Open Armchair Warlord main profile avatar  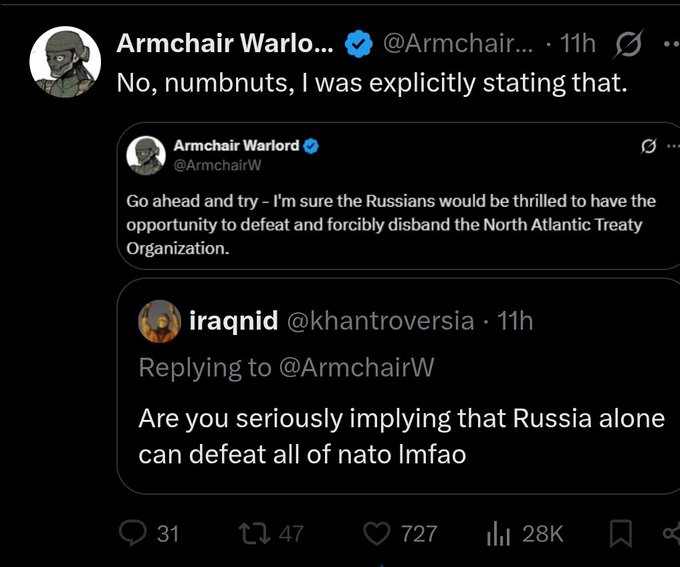(65, 62)
